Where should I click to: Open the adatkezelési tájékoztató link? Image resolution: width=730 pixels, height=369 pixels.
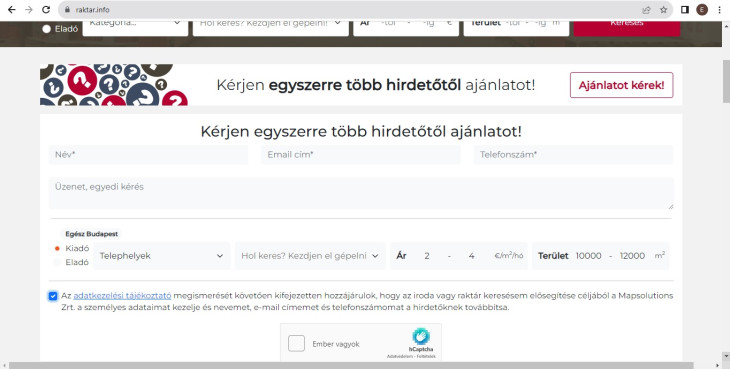[122, 295]
